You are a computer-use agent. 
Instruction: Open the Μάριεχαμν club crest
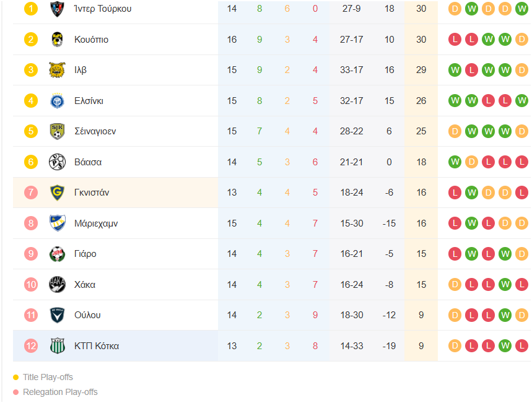(x=57, y=223)
